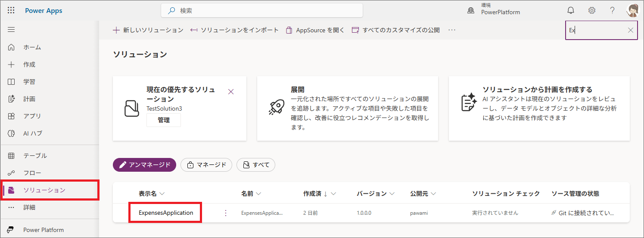Screen dimensions: 644x238
Task: Open the ExpensesApplication solution
Action: 166,213
